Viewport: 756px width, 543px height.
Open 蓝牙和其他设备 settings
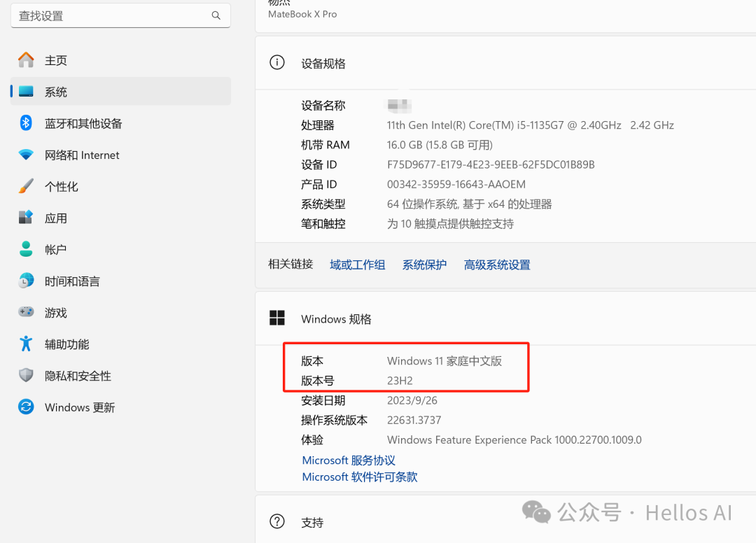(120, 123)
